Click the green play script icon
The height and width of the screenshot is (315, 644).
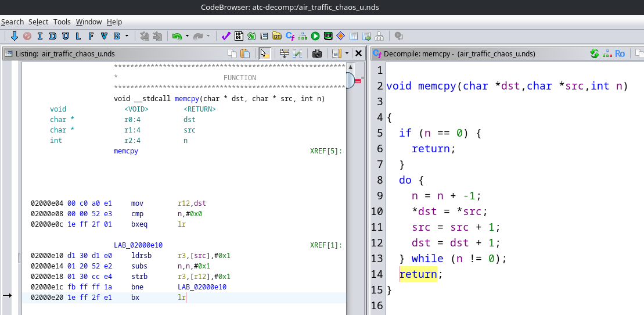(x=315, y=36)
